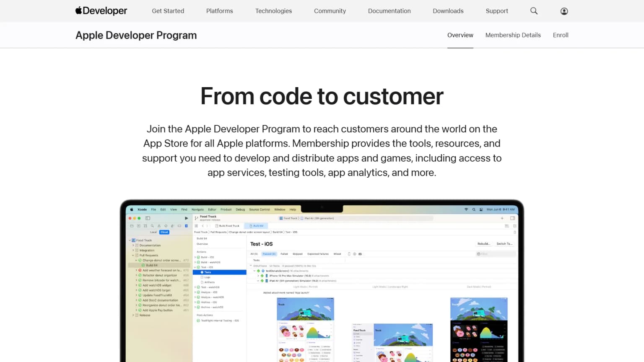The width and height of the screenshot is (644, 362).
Task: Open the Light Mode Portrait app launch thumbnail
Action: click(x=306, y=330)
